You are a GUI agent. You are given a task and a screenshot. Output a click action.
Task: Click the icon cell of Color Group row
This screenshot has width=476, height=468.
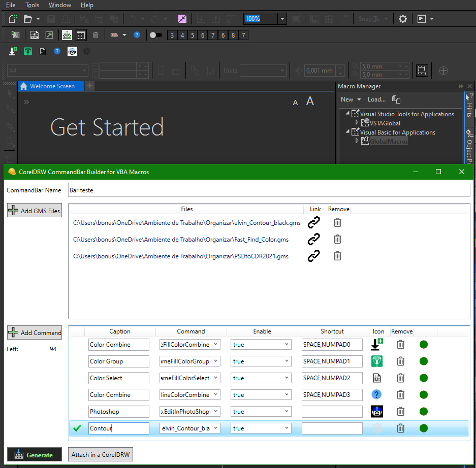pyautogui.click(x=377, y=361)
